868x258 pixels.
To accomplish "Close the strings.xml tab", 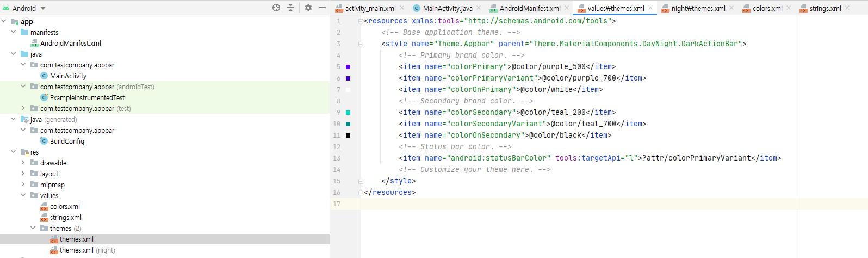I will pos(847,8).
